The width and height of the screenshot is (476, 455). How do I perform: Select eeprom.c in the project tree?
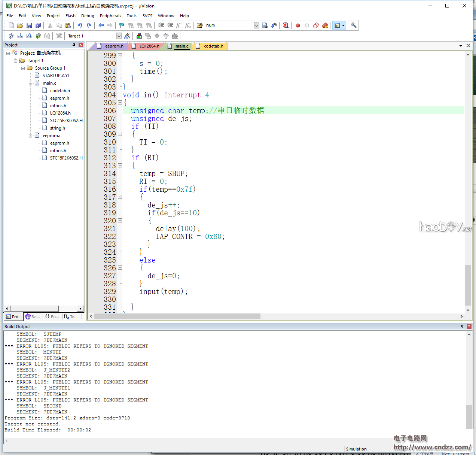52,136
